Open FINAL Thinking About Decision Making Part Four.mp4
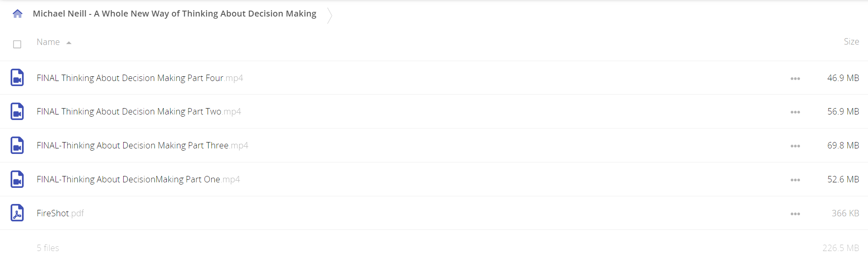868x268 pixels. tap(140, 78)
